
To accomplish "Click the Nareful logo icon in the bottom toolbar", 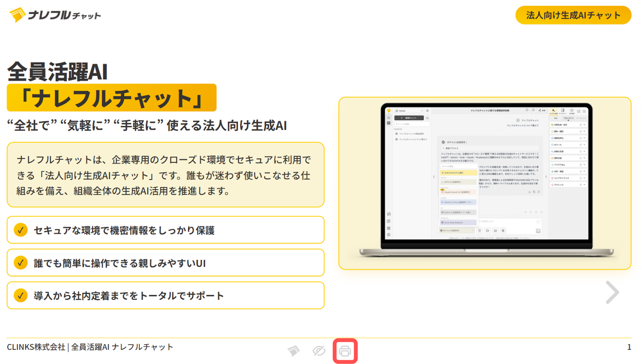I will tap(294, 351).
